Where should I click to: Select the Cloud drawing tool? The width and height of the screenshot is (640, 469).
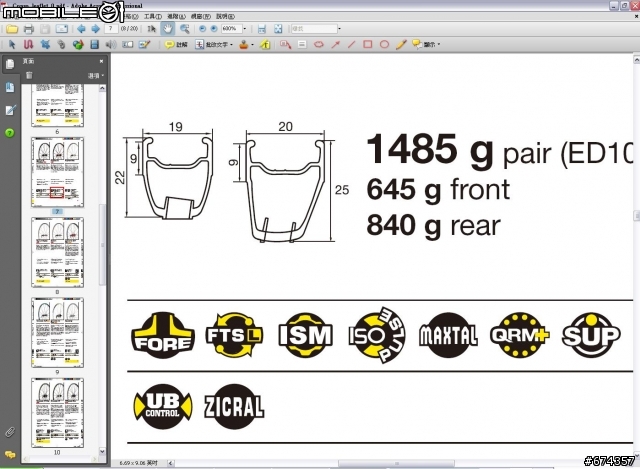[319, 44]
